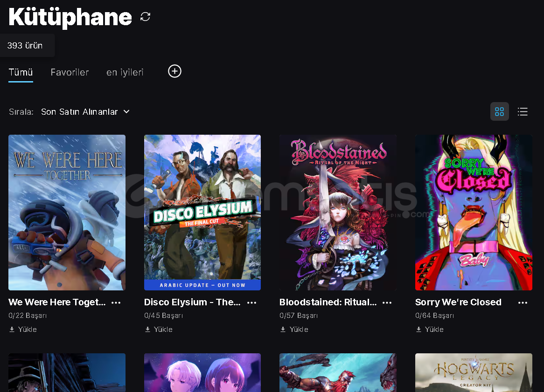Refresh the library with the sync icon

coord(146,17)
